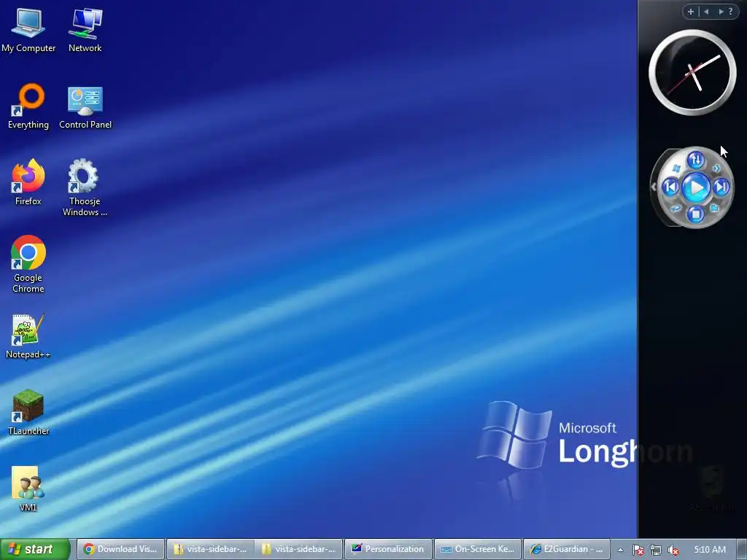The height and width of the screenshot is (560, 747).
Task: Click the loop arrow icon on media gadget
Action: click(676, 208)
